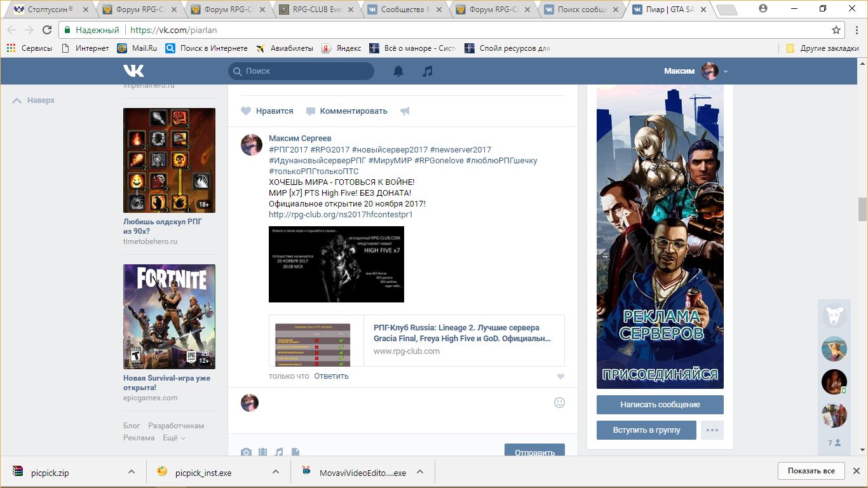Click the speech bubble Комментировать icon
868x488 pixels.
pyautogui.click(x=311, y=111)
